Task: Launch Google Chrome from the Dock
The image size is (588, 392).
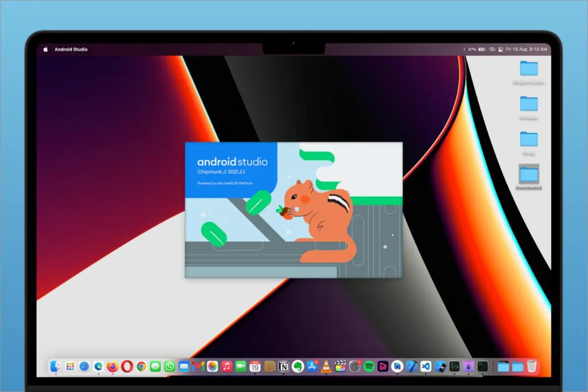Action: point(141,366)
